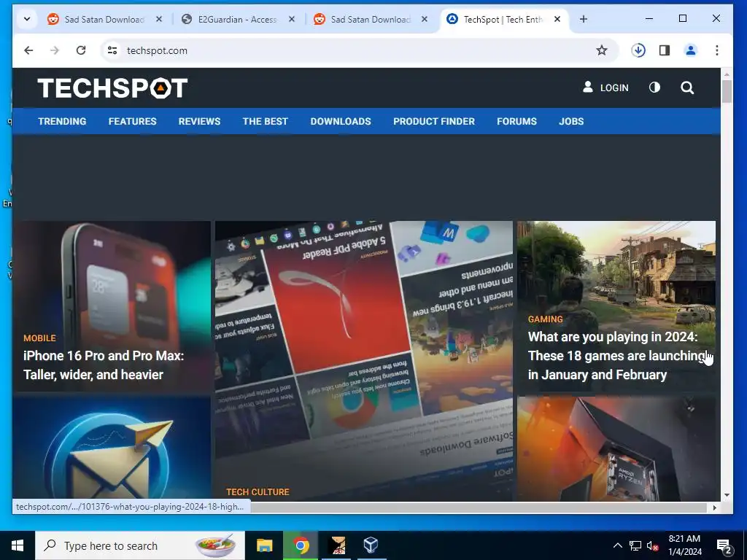Open the JOBS link

click(x=571, y=122)
